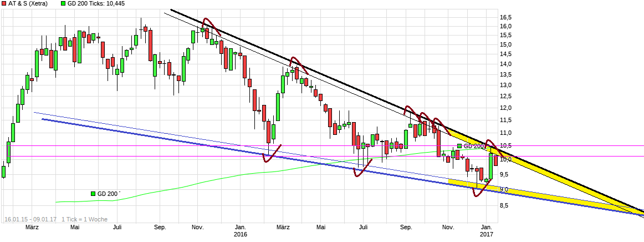Click the '2016' year label
Viewport: 644px width, 242px height.
click(241, 234)
